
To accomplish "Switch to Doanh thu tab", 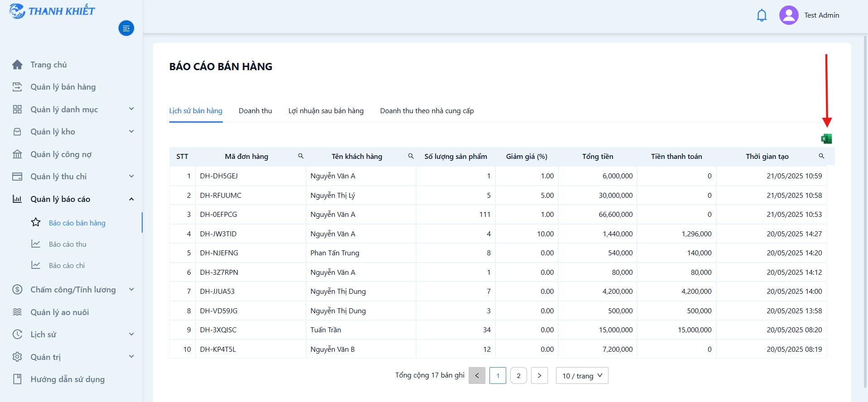I will (x=255, y=111).
